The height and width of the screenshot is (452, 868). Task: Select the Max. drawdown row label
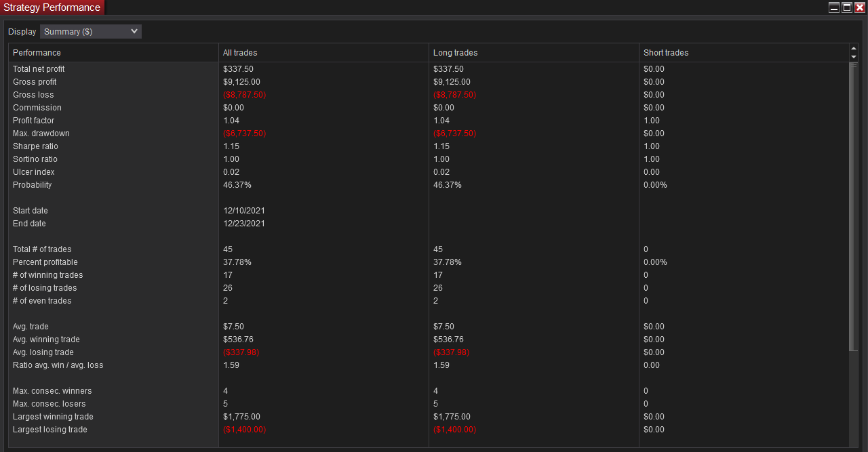[41, 133]
